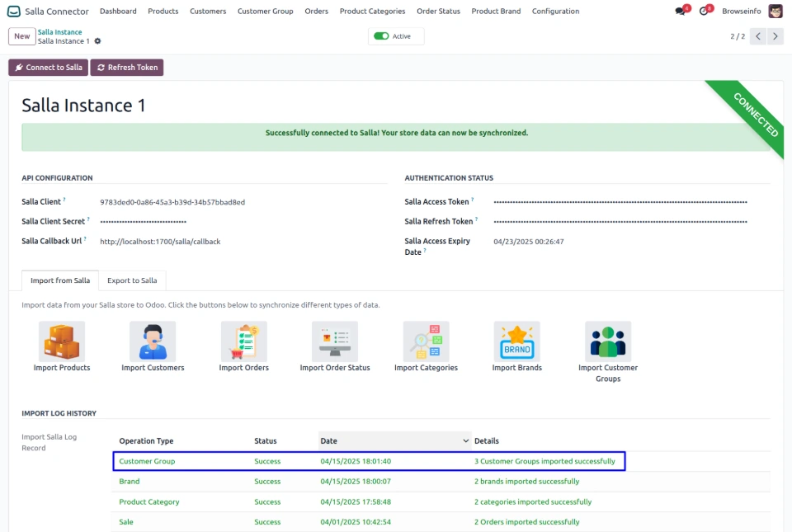The image size is (792, 532).
Task: Click the Import Brands star icon
Action: coord(517,341)
